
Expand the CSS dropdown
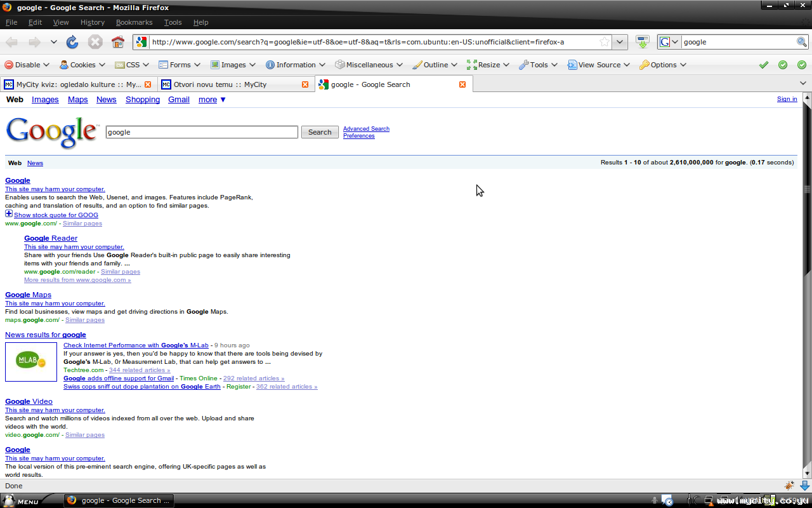(x=132, y=65)
